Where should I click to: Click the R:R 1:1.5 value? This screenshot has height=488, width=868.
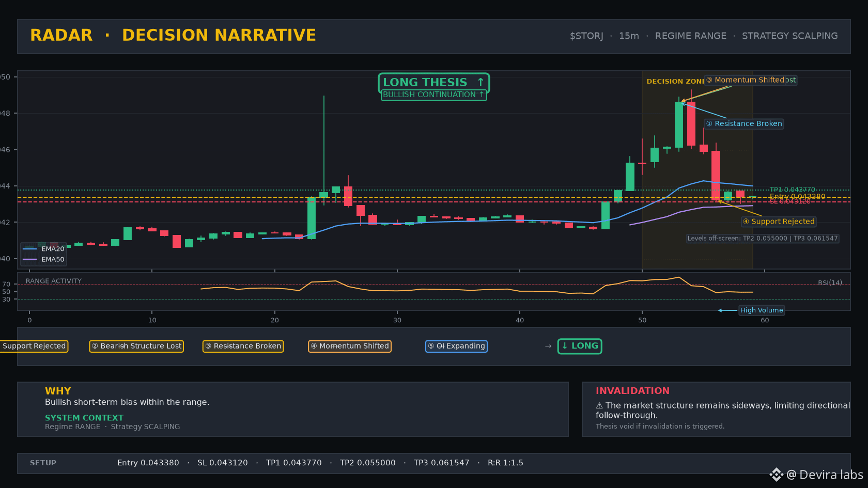(505, 463)
